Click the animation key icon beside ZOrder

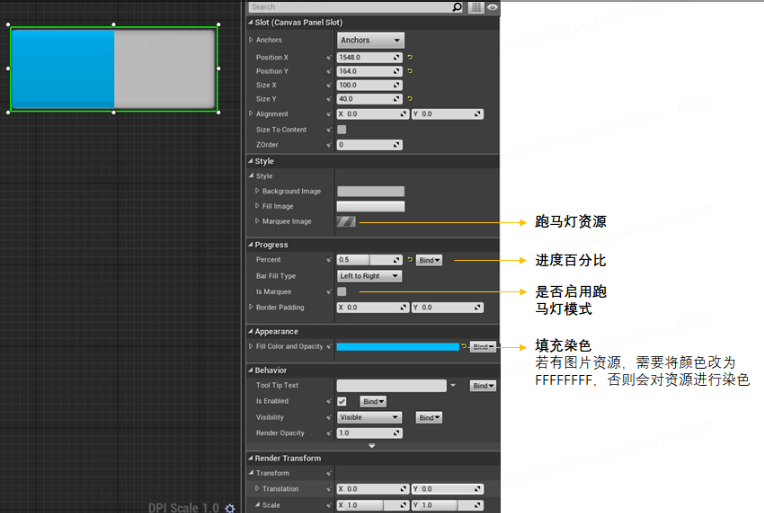click(x=329, y=145)
